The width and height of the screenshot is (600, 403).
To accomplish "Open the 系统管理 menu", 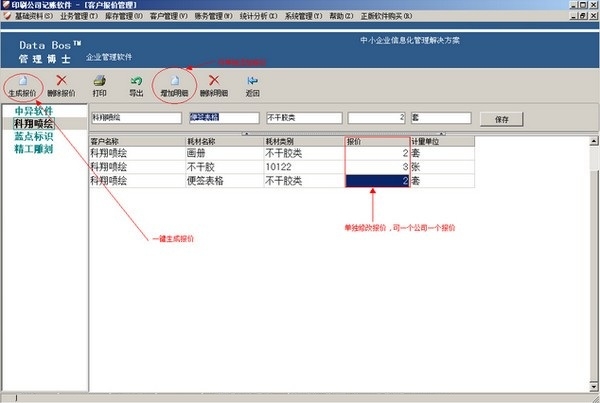I will pyautogui.click(x=303, y=16).
